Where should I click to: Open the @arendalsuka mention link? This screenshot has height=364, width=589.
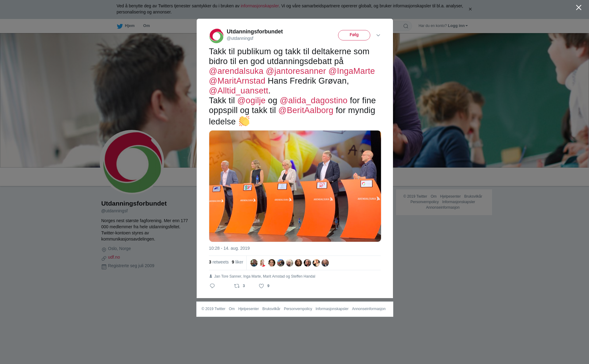click(236, 71)
